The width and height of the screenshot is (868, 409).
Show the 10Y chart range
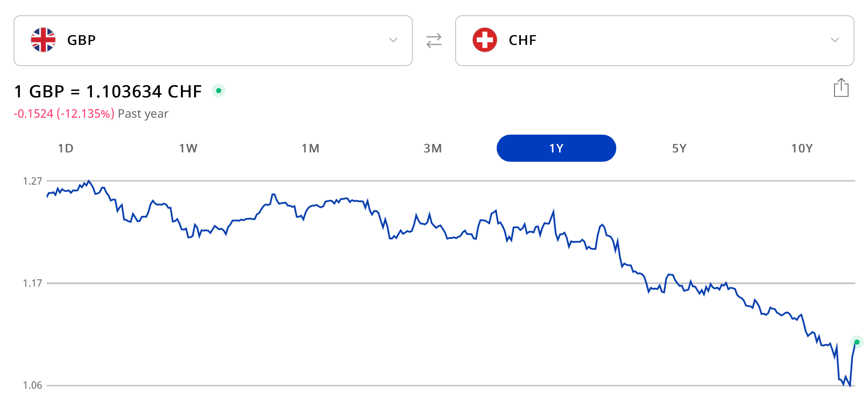[802, 148]
